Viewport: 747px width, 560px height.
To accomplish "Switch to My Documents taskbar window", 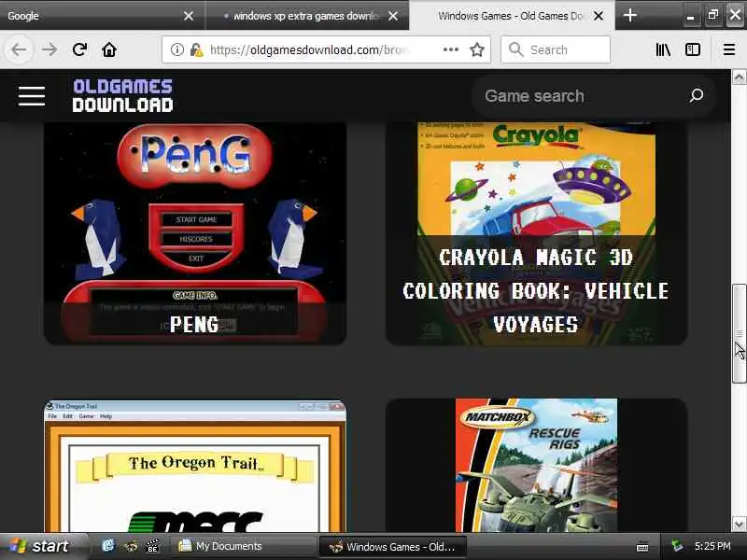I will coord(243,546).
